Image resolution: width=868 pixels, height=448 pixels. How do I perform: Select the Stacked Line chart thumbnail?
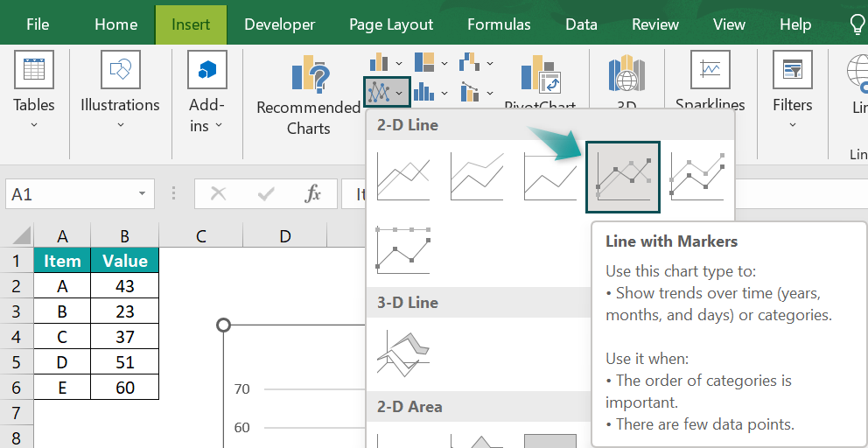[x=477, y=177]
